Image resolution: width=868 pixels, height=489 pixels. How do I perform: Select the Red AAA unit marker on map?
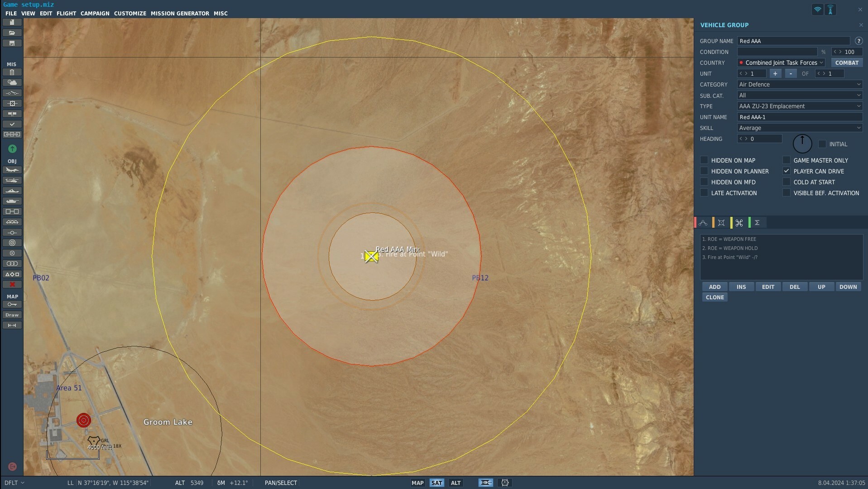click(371, 256)
